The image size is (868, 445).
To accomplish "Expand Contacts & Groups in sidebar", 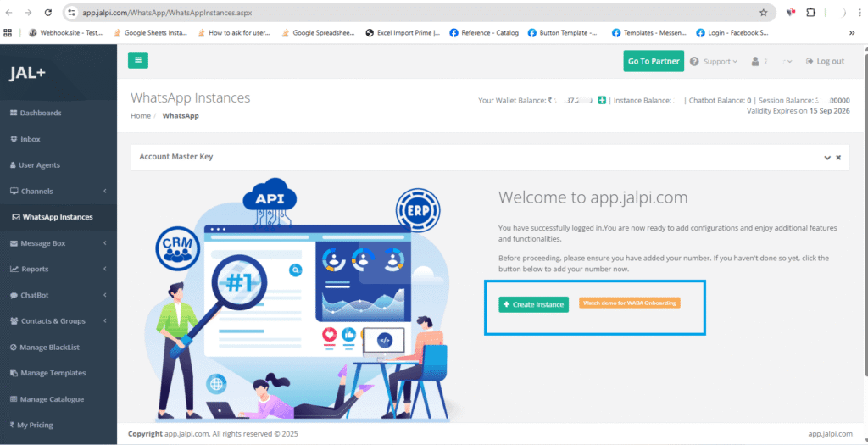I will pos(56,321).
